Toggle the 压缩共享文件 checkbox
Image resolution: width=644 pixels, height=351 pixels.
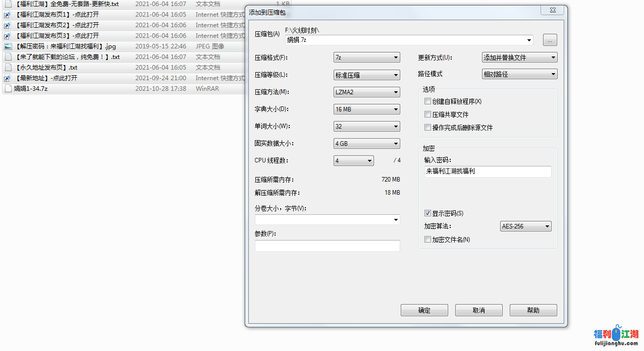(x=428, y=114)
